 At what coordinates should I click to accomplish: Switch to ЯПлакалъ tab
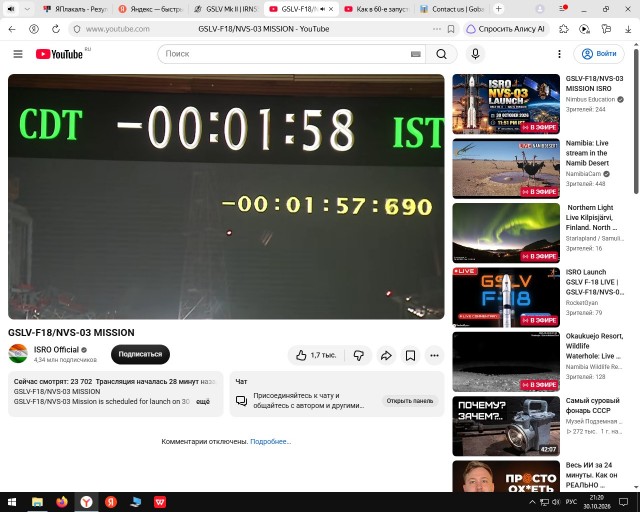[x=75, y=9]
